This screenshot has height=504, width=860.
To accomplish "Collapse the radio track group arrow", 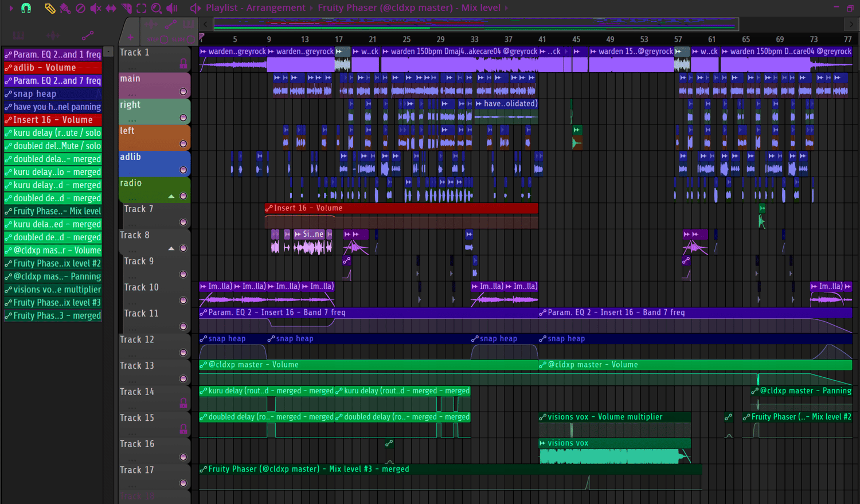I will (x=171, y=196).
